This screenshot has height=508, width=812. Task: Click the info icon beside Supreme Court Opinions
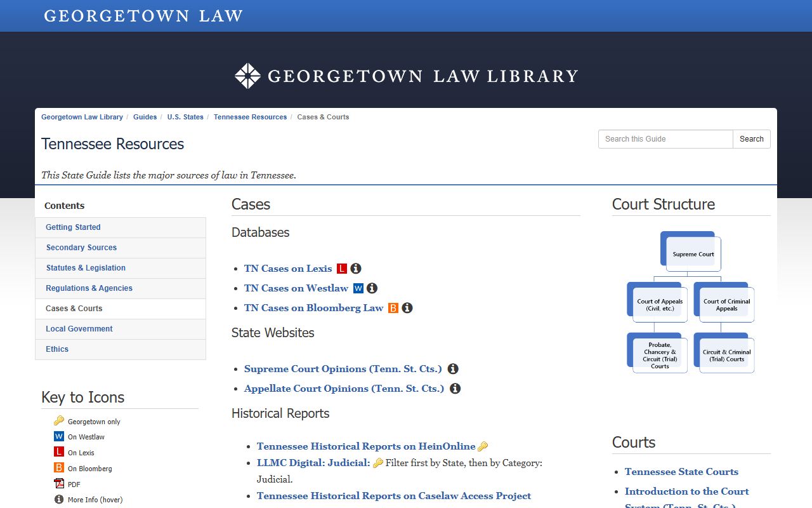[x=453, y=369]
